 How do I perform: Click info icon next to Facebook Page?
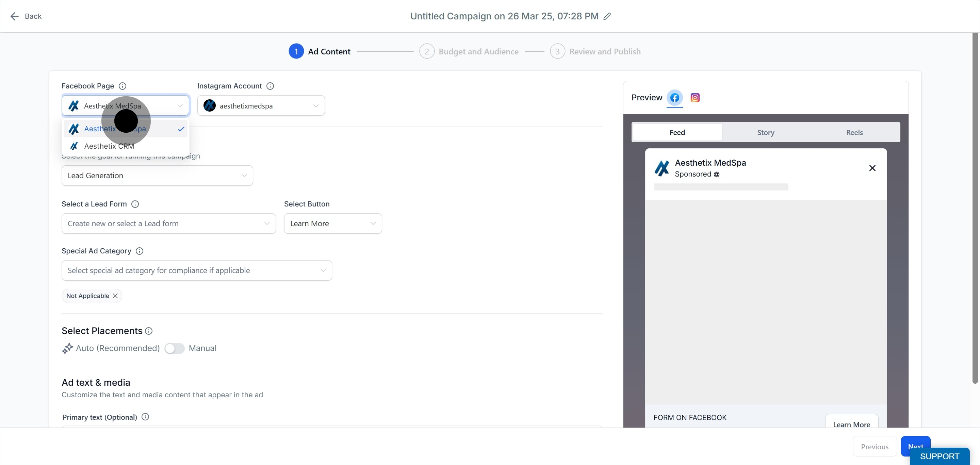tap(122, 86)
